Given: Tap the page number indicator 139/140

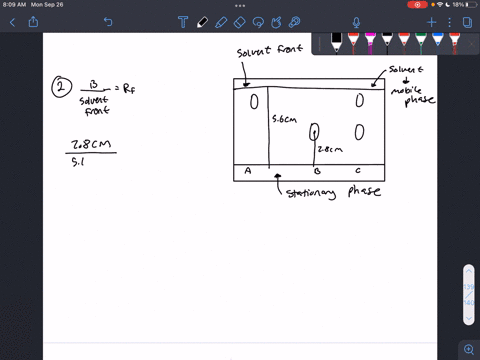Looking at the screenshot, I should [469, 295].
